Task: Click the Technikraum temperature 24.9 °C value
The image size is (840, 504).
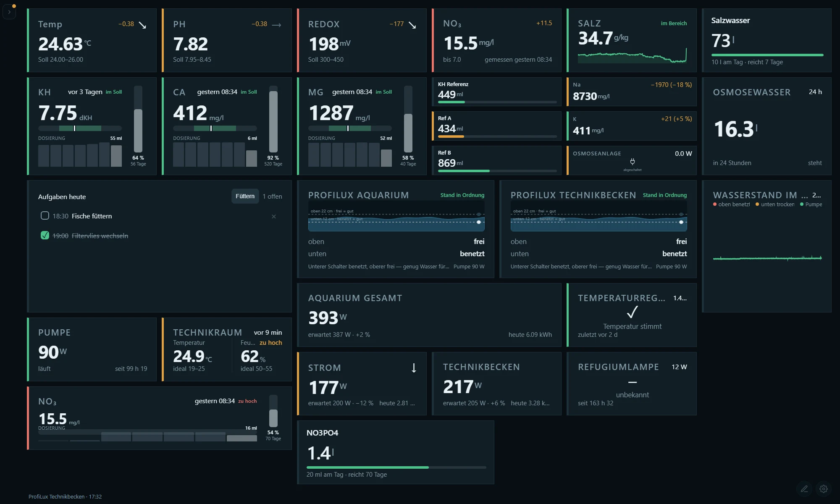Action: [192, 357]
